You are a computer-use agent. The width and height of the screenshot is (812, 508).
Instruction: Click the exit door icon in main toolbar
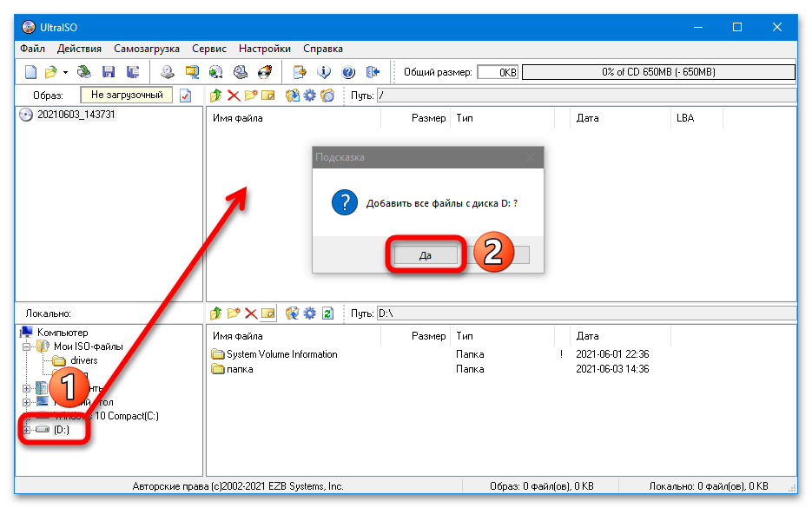373,72
